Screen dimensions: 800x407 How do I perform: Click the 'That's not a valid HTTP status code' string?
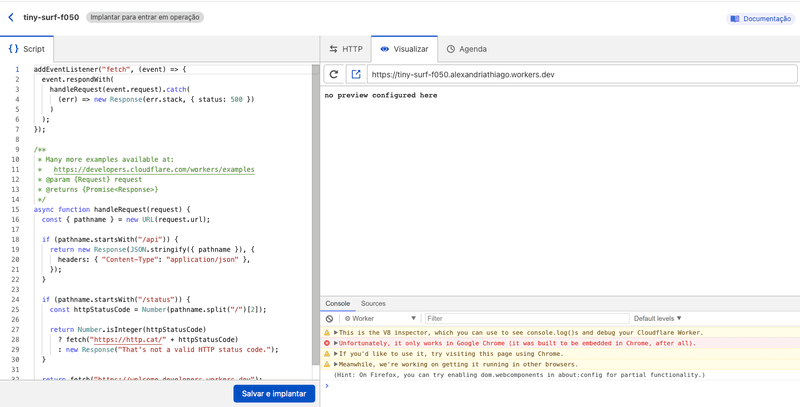click(193, 349)
